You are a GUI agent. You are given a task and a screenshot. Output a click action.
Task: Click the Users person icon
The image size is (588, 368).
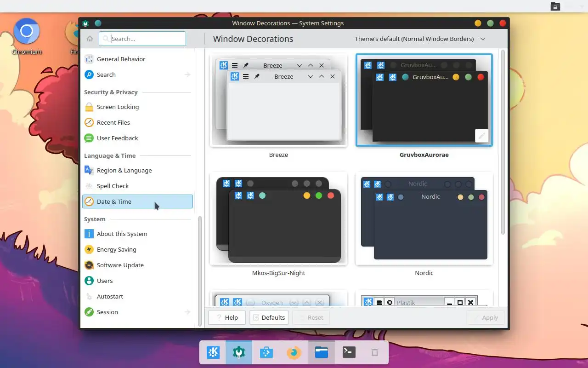pyautogui.click(x=89, y=281)
